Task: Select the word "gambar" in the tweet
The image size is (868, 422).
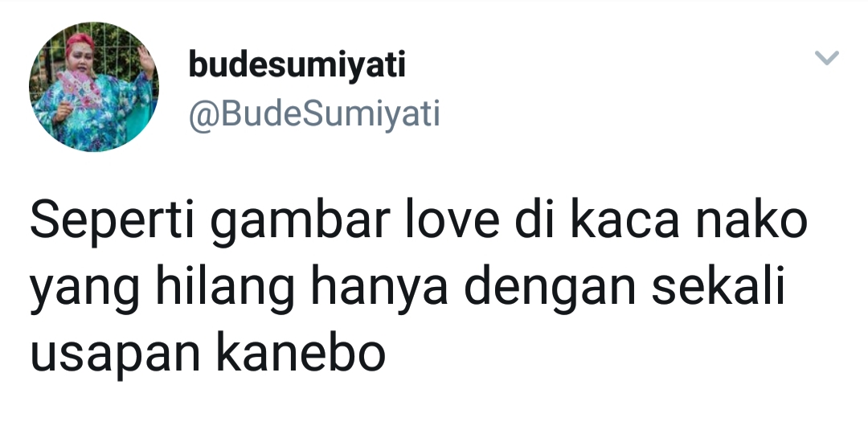Action: (301, 222)
